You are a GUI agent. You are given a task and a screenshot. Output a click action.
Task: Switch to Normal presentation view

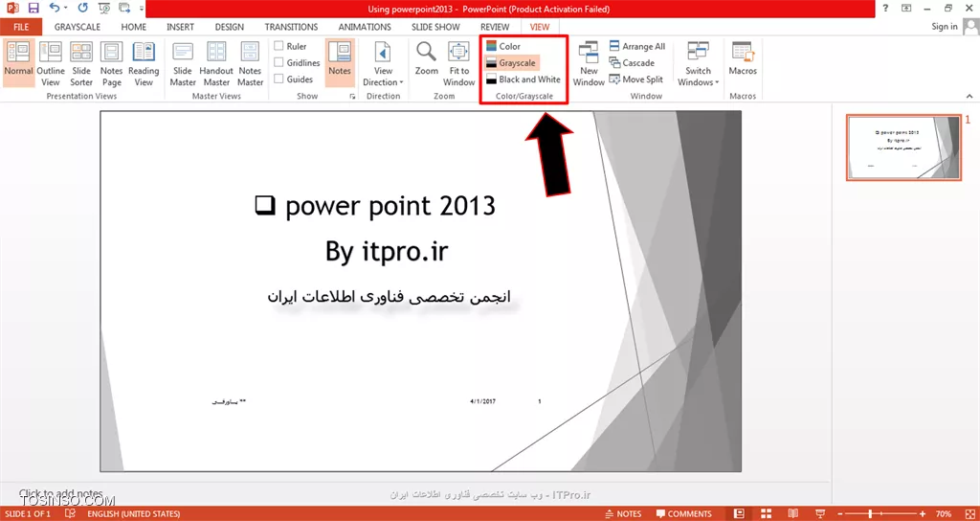click(x=18, y=63)
